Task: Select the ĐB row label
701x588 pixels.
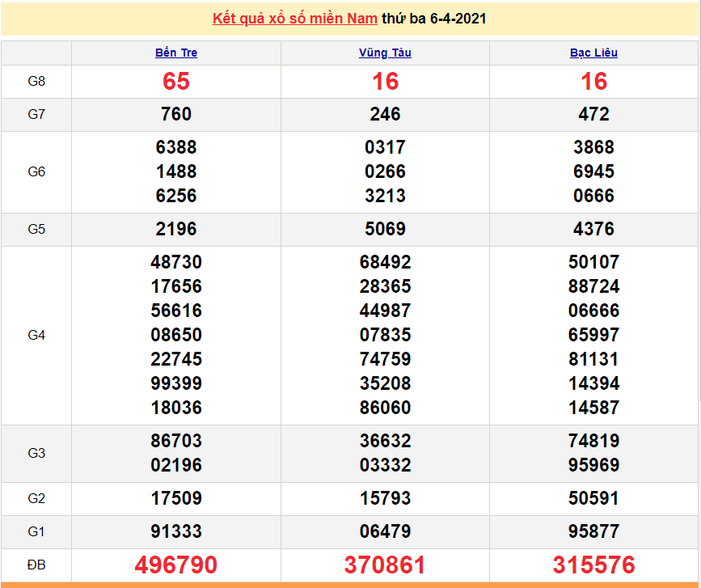Action: coord(36,564)
